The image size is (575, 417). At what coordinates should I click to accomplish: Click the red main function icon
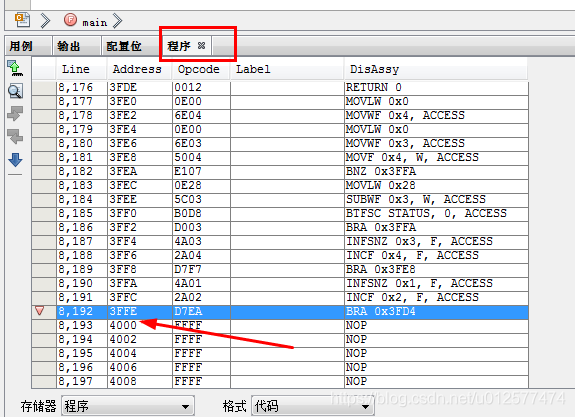[x=70, y=19]
